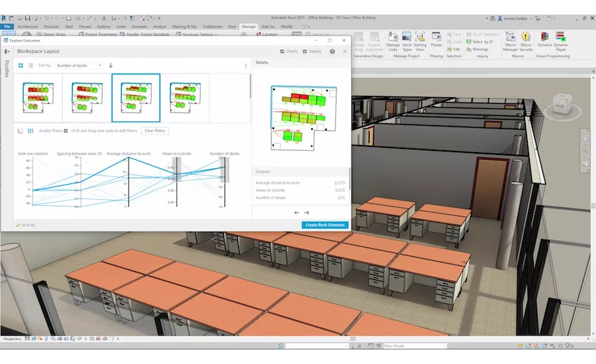Select the second layout outcome thumbnail
Image resolution: width=596 pixels, height=364 pixels.
[x=87, y=98]
